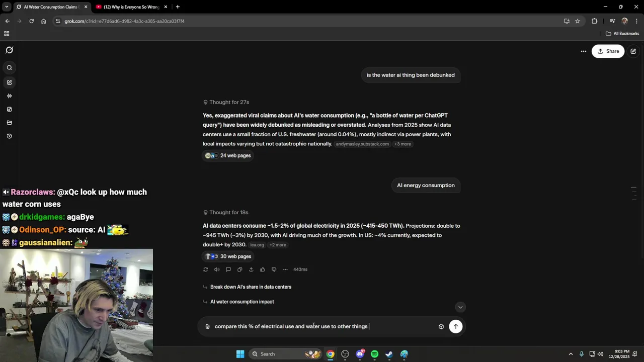Click the Grok logo icon

[9, 50]
